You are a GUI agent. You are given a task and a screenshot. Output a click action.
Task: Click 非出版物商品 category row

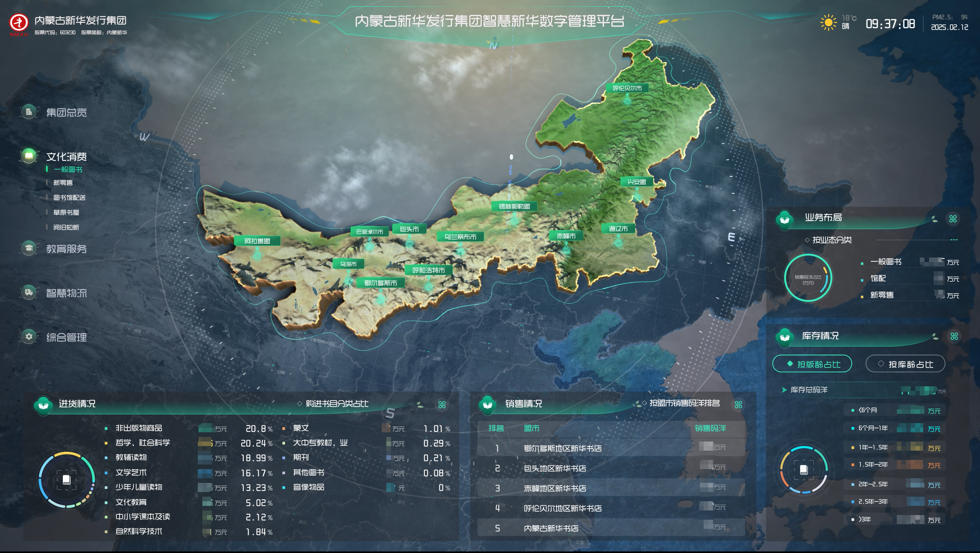[189, 428]
